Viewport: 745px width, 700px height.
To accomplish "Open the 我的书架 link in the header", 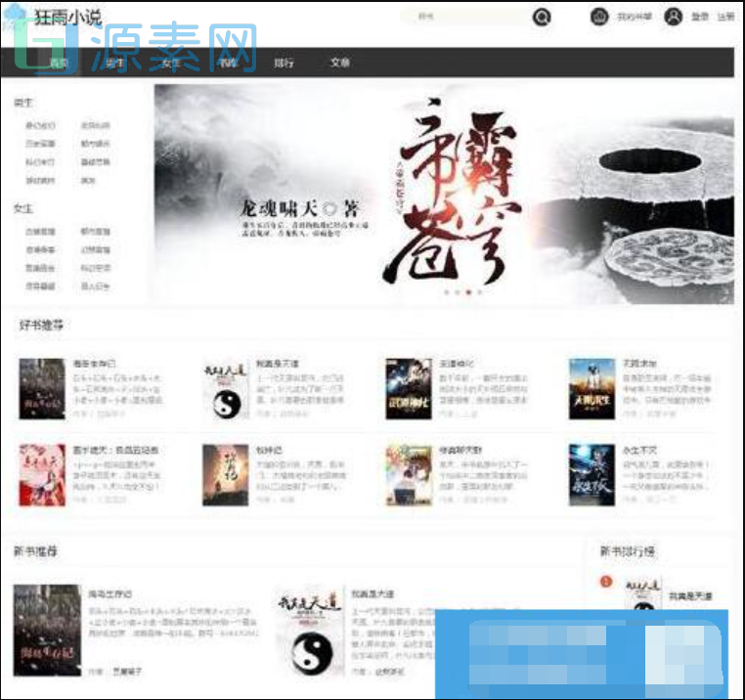I will pos(634,17).
